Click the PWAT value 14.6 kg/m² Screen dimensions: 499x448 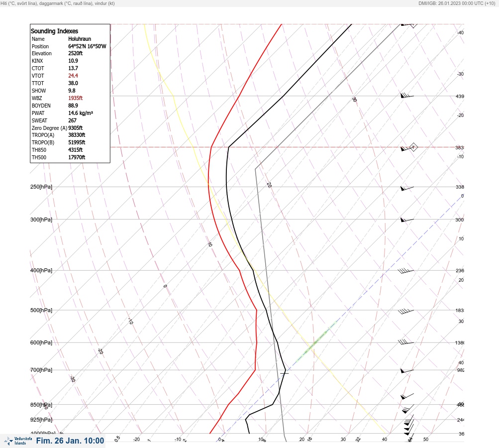point(81,113)
